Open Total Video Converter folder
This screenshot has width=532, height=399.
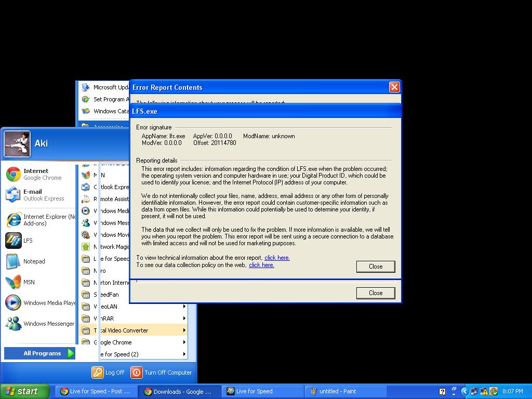click(134, 330)
